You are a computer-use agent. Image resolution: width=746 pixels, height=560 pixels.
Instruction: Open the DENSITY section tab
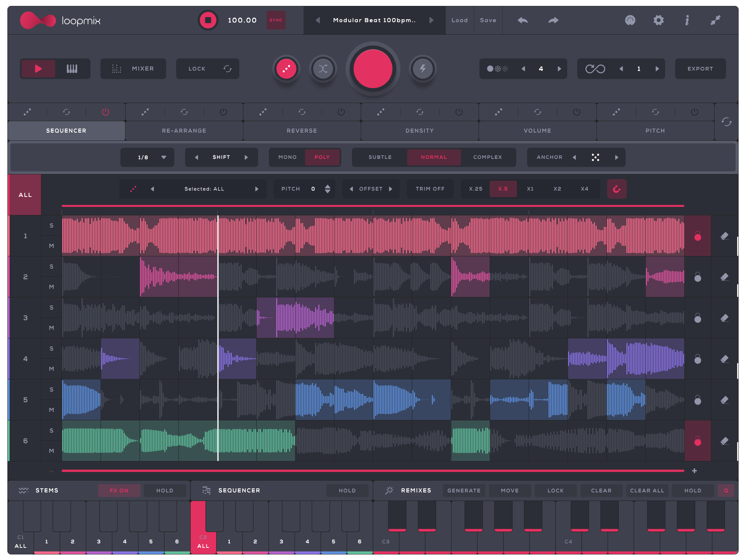click(419, 130)
